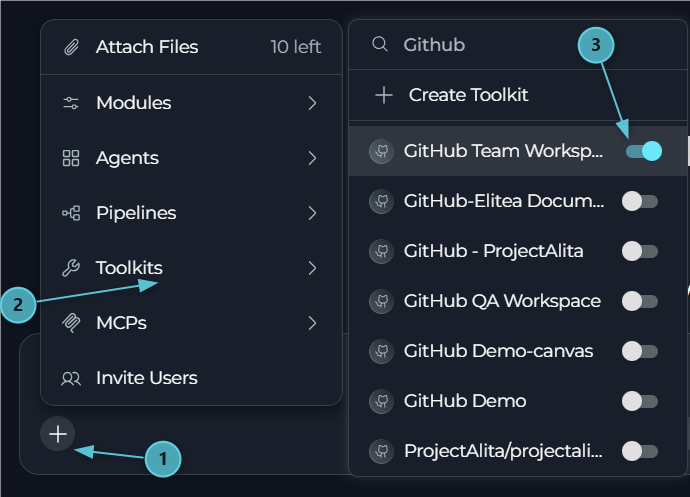
Task: Click the Pipelines flow icon
Action: click(71, 213)
